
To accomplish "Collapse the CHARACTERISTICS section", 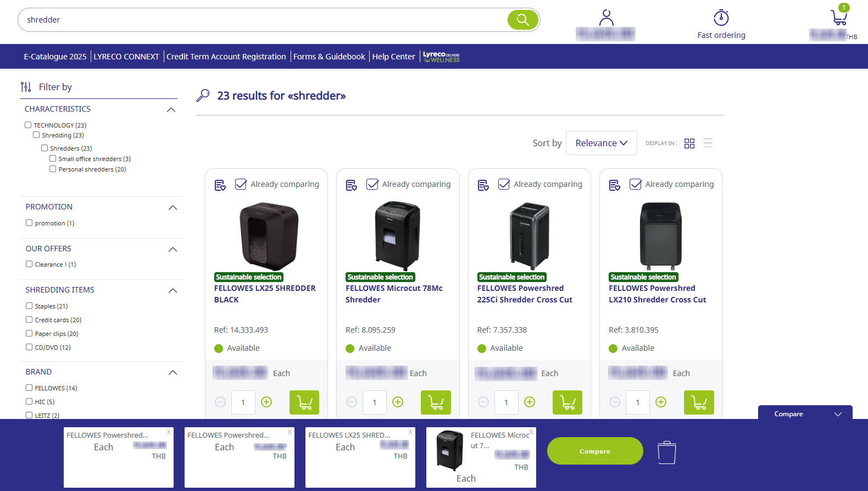I will point(171,110).
